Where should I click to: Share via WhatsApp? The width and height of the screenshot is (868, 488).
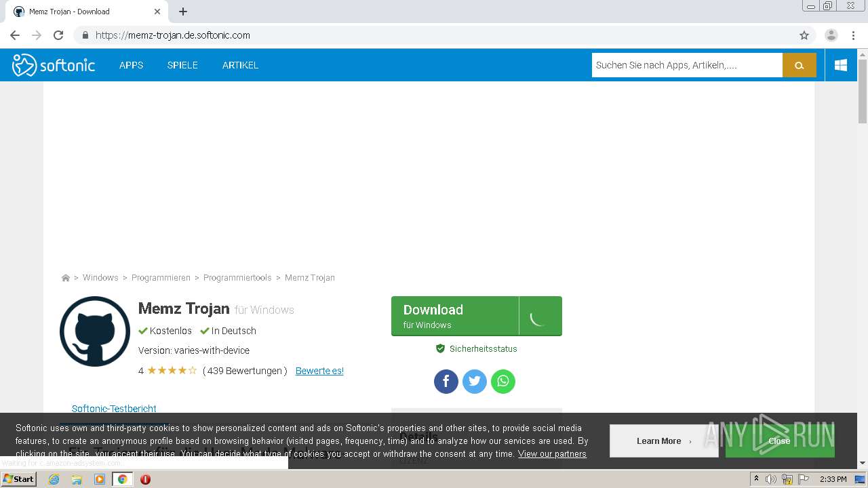[503, 381]
